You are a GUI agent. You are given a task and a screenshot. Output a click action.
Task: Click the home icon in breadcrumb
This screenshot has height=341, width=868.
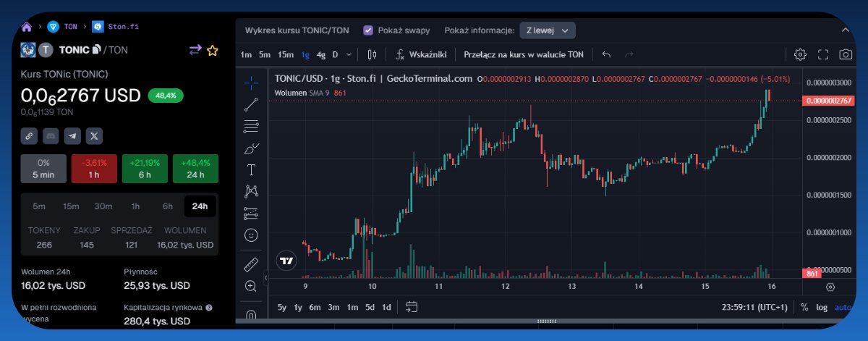(x=27, y=27)
